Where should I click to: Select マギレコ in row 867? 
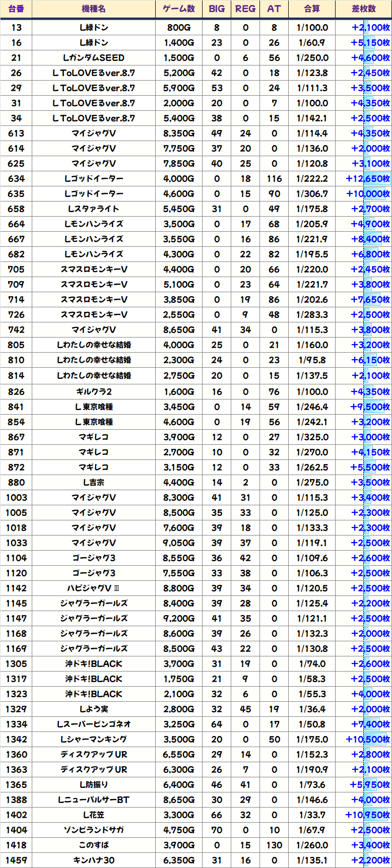[94, 437]
